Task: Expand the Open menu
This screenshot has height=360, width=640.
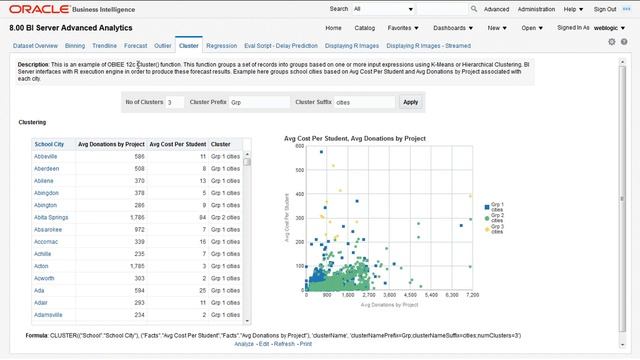Action: point(532,28)
